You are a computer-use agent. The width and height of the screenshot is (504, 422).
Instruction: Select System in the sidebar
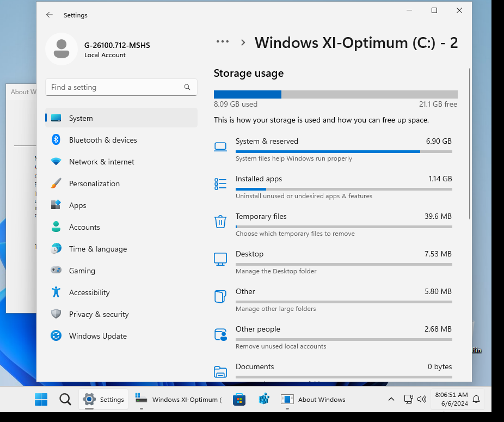coord(121,118)
